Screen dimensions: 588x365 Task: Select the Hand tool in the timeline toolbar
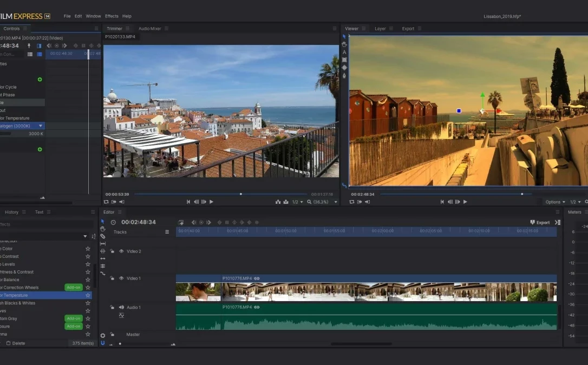click(x=103, y=229)
